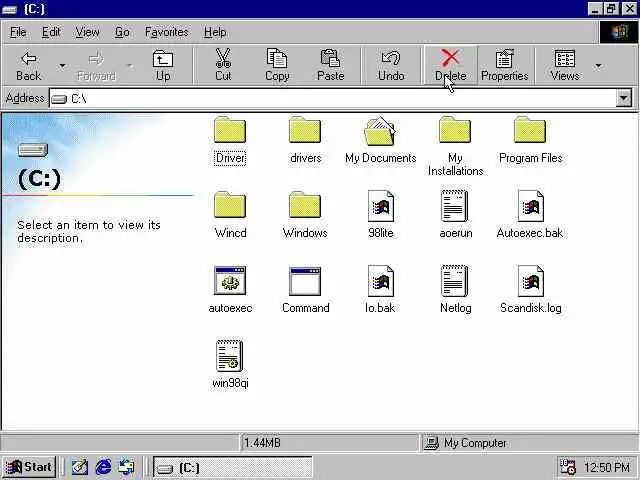The image size is (640, 480).
Task: Change folder view with the Views button
Action: tap(564, 65)
